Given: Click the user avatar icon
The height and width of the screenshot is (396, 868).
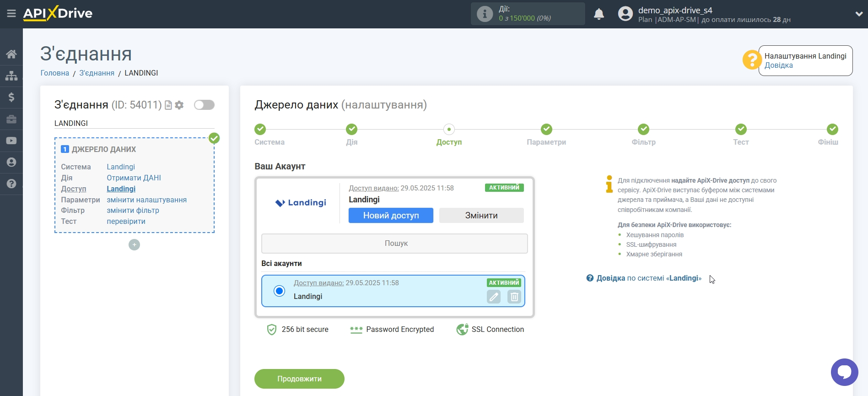Looking at the screenshot, I should click(x=625, y=14).
